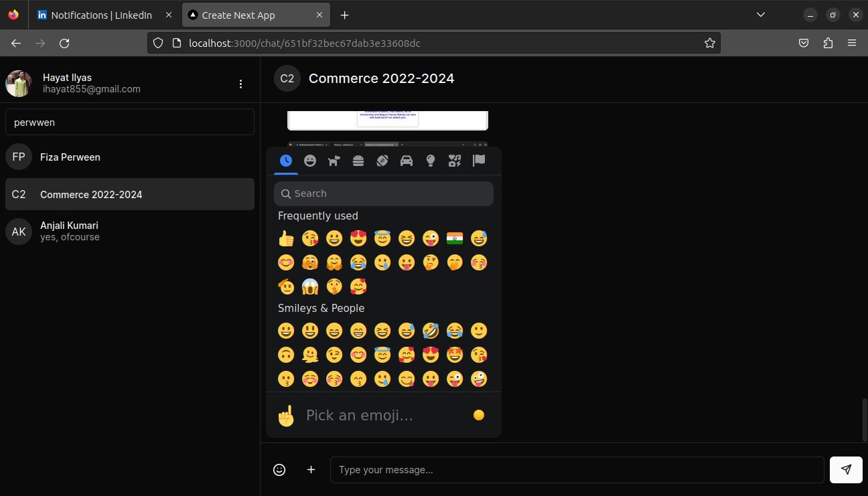Select the Objects lightbulb category
The width and height of the screenshot is (868, 496).
coord(431,161)
